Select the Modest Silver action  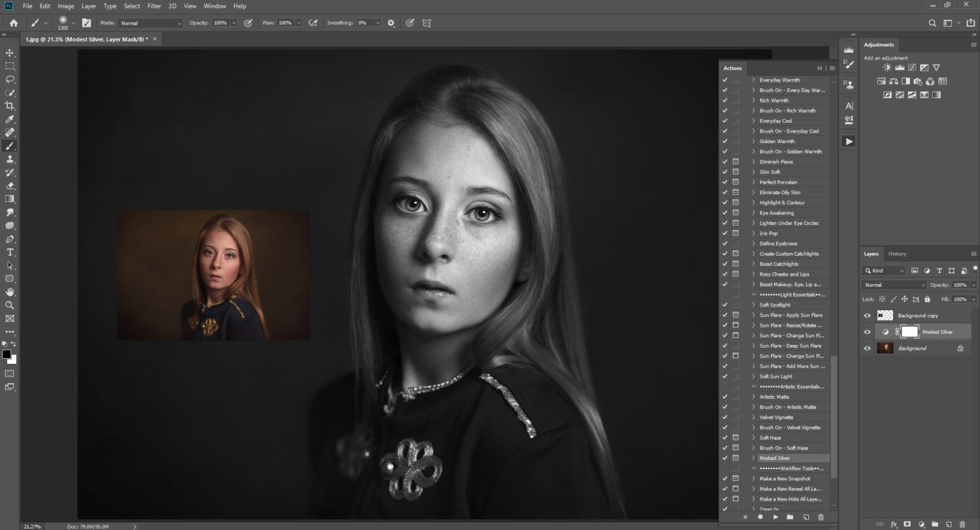click(774, 458)
